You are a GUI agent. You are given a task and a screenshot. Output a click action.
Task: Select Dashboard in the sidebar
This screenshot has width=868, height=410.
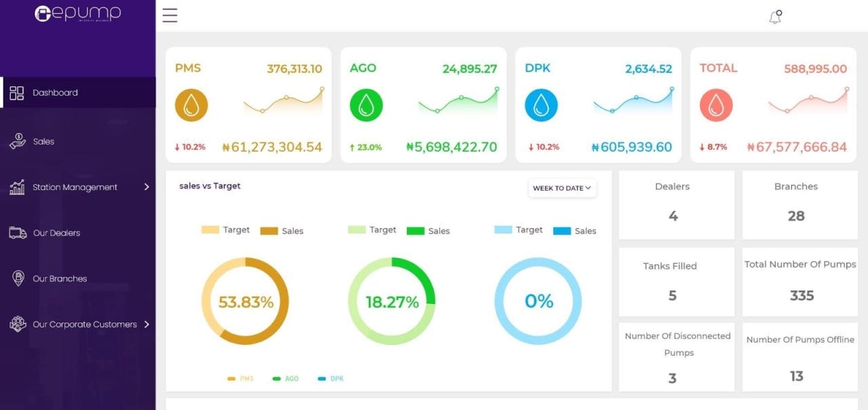tap(55, 93)
